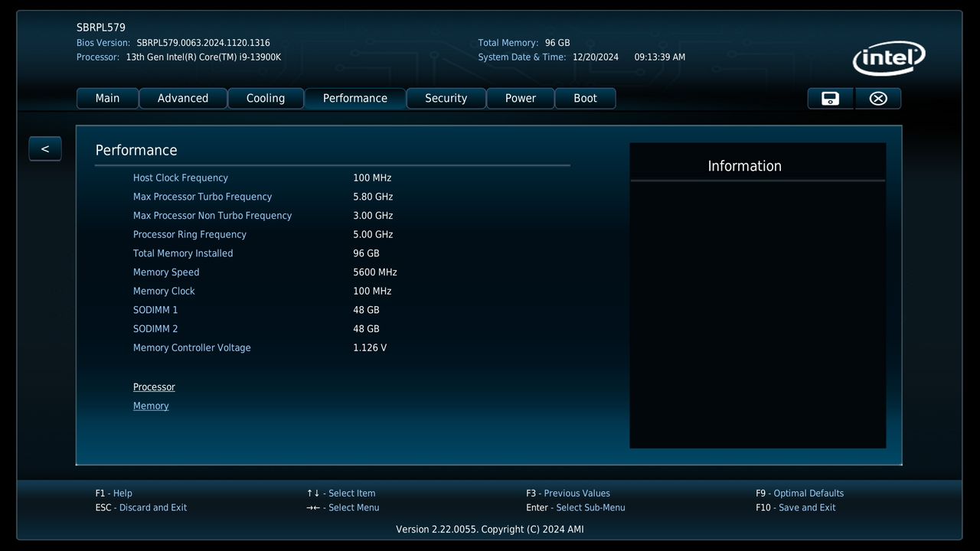Click the Information panel heading
The width and height of the screenshot is (980, 551).
click(x=745, y=166)
